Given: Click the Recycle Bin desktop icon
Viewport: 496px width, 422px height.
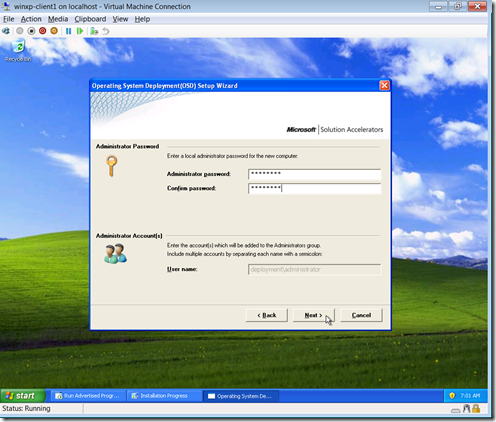Looking at the screenshot, I should pos(18,51).
